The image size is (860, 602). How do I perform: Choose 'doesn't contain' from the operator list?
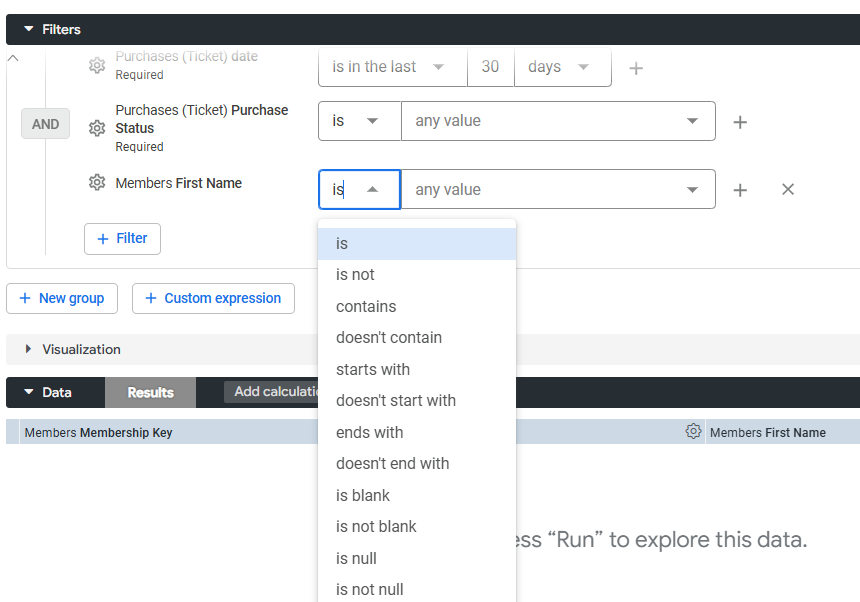click(x=417, y=338)
